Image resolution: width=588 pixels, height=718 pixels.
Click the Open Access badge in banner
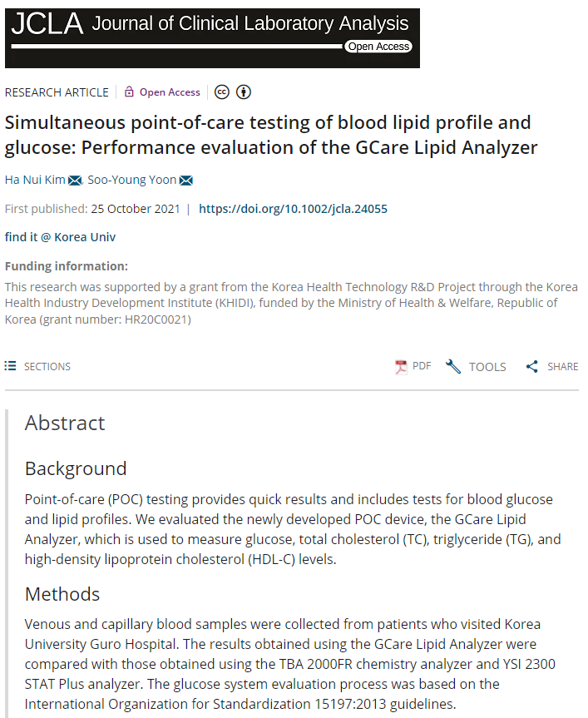tap(378, 47)
